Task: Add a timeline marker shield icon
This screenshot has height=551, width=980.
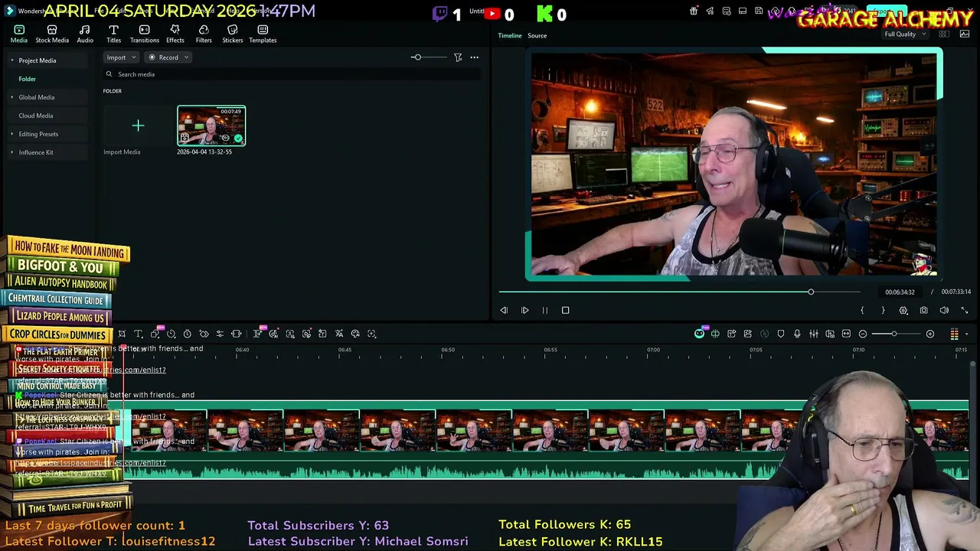Action: (x=781, y=334)
